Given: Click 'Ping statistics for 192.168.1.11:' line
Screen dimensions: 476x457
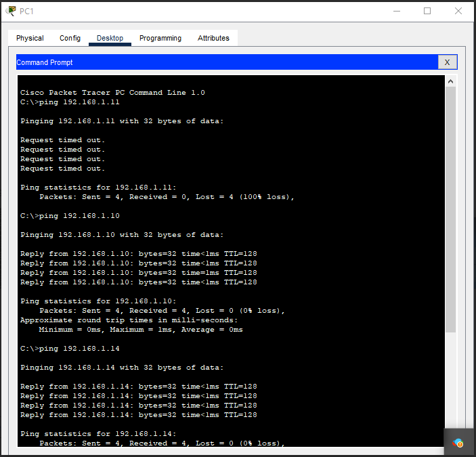Looking at the screenshot, I should tap(98, 188).
